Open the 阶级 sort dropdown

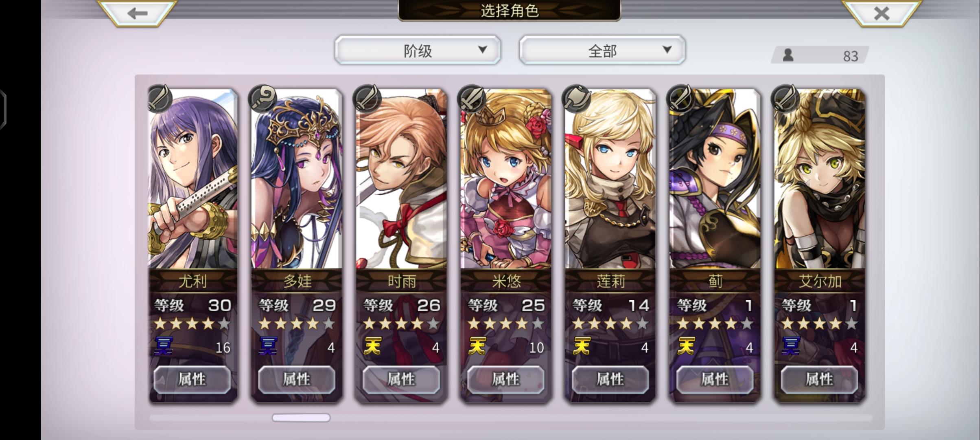click(x=418, y=50)
